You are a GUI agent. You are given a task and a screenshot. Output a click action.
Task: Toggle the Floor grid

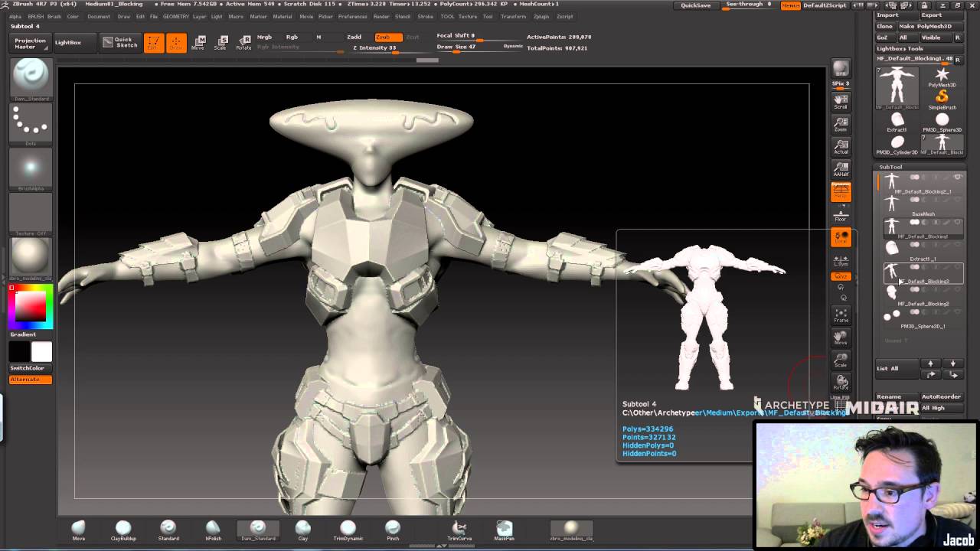click(841, 214)
